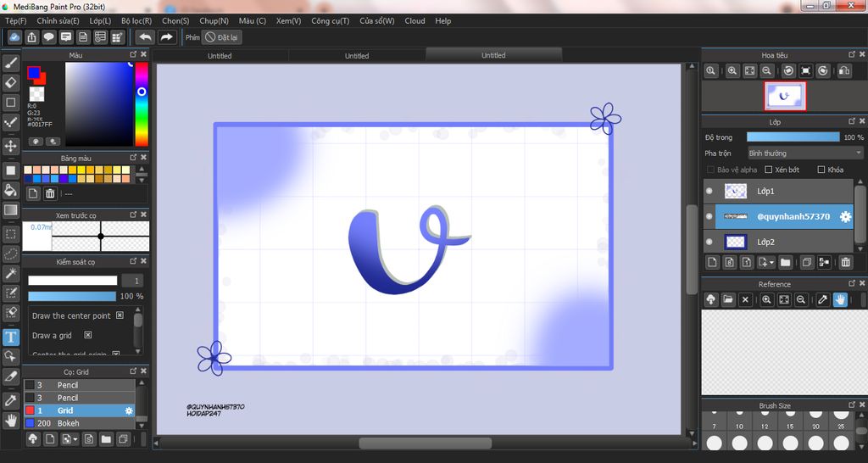Toggle the Bảo vệ alpha checkbox

point(710,170)
